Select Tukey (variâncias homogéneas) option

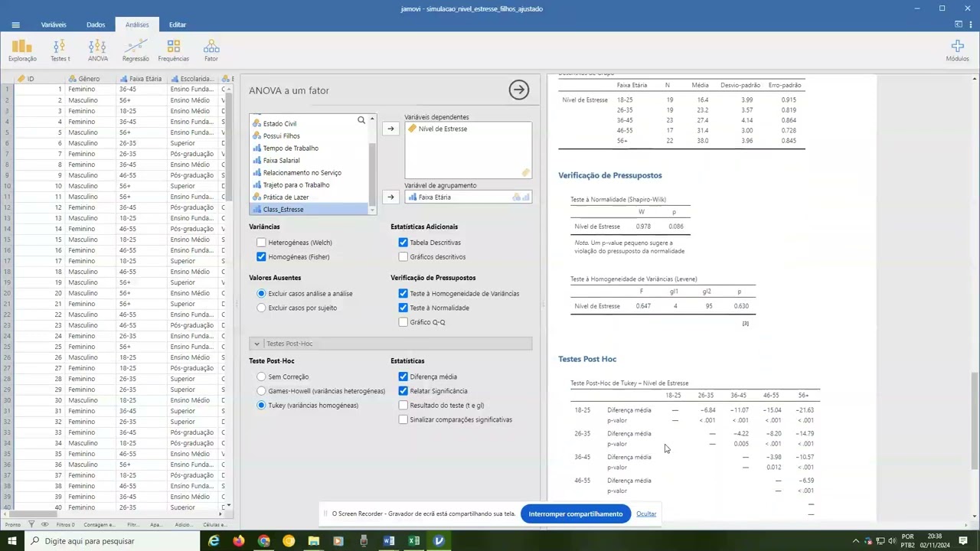(261, 405)
